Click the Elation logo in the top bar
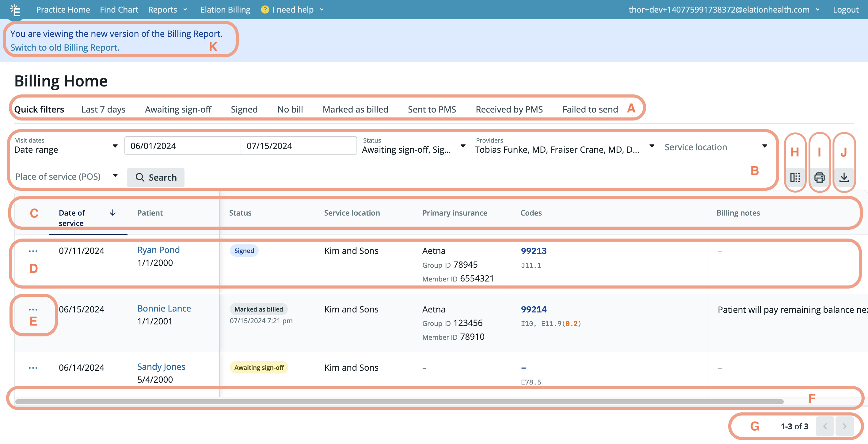 (15, 10)
